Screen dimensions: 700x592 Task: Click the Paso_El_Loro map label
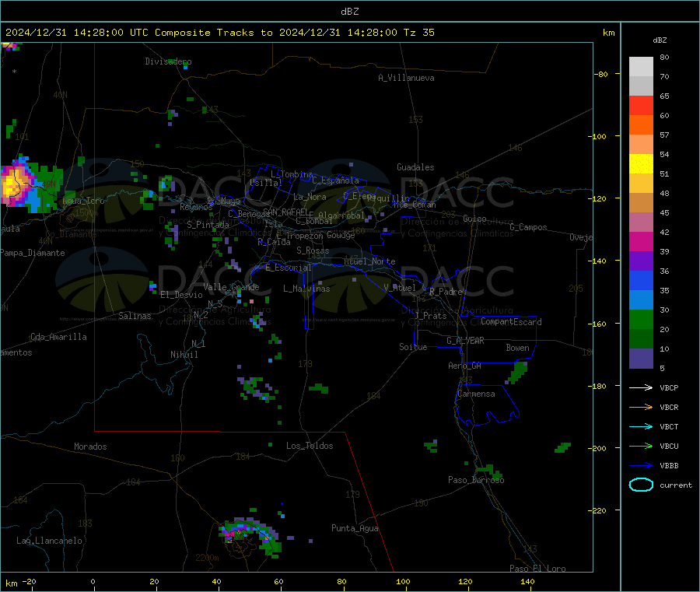coord(537,569)
